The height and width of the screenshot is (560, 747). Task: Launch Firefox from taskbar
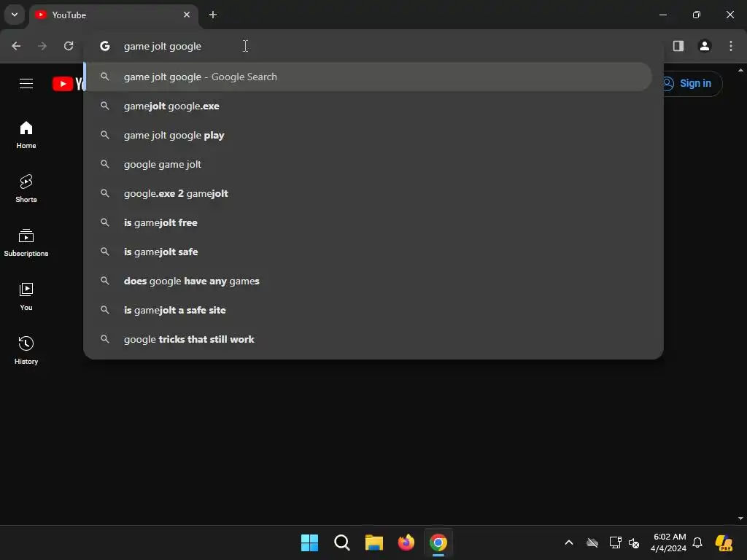pos(406,542)
